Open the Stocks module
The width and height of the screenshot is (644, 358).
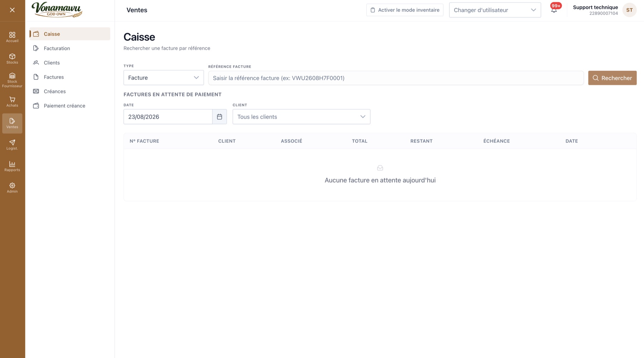click(x=12, y=59)
